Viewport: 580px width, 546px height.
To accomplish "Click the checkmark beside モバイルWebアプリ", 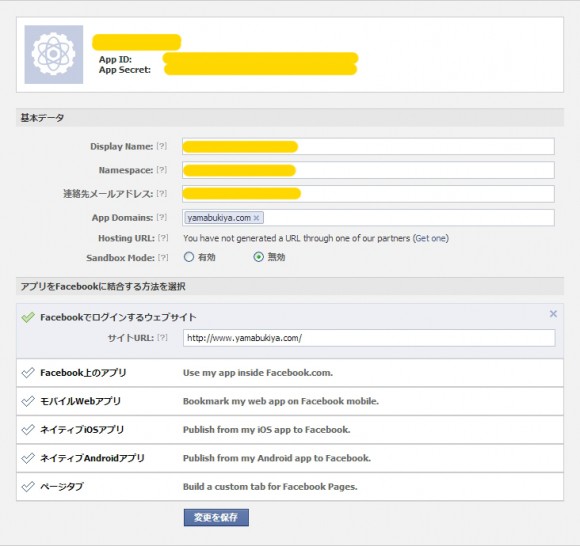I will pyautogui.click(x=28, y=401).
